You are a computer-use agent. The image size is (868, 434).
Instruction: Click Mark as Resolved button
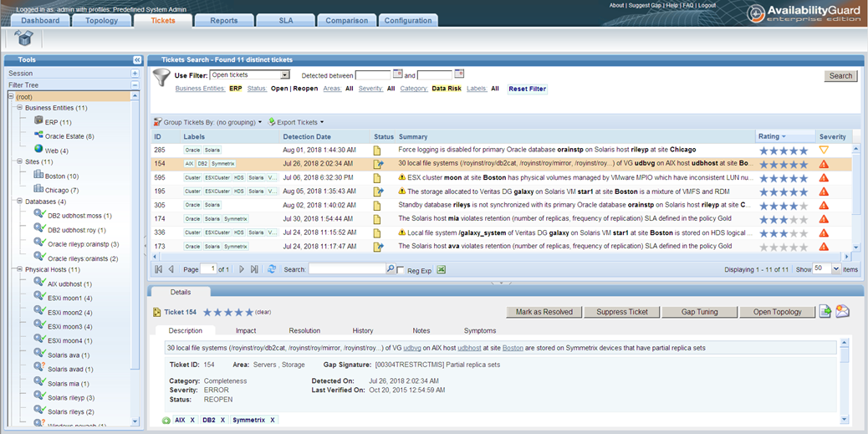click(544, 312)
